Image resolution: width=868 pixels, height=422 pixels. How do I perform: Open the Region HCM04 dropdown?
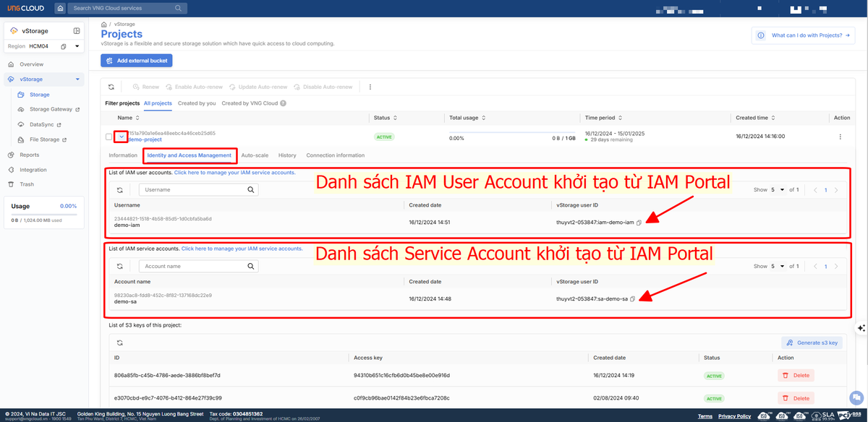pos(77,46)
